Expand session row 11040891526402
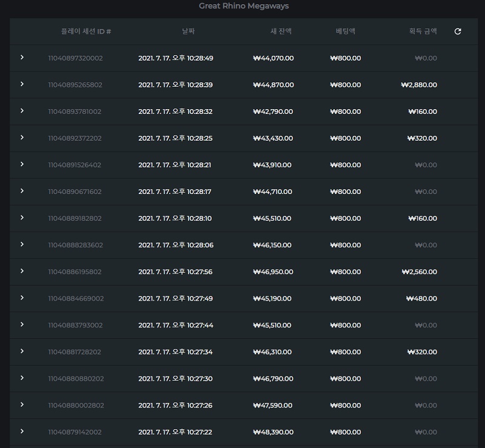Image resolution: width=485 pixels, height=448 pixels. coord(22,164)
